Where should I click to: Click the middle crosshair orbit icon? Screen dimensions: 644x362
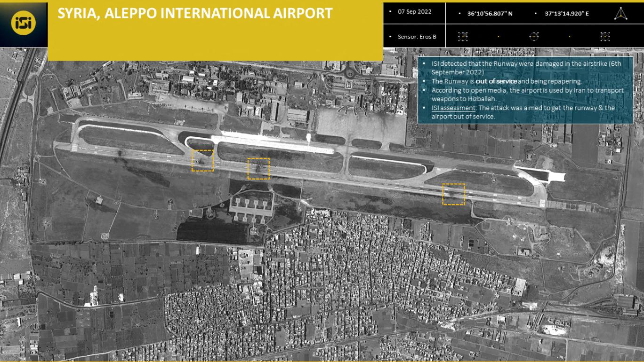point(534,37)
